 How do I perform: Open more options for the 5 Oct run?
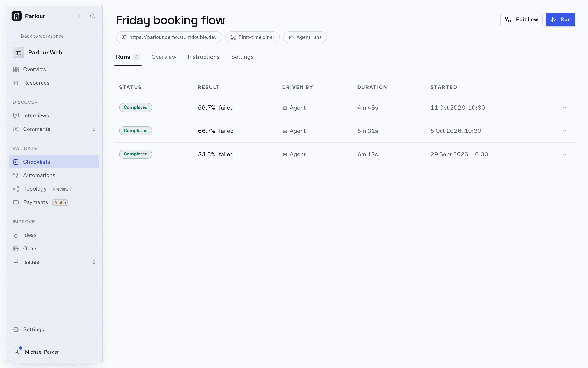[565, 131]
